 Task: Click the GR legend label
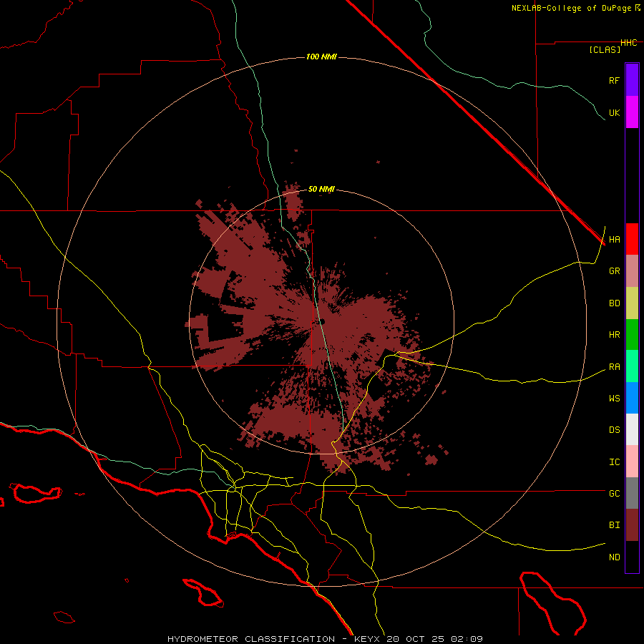click(615, 271)
